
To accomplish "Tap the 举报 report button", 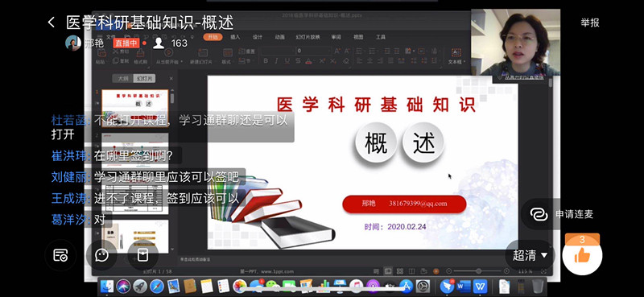I will 590,23.
